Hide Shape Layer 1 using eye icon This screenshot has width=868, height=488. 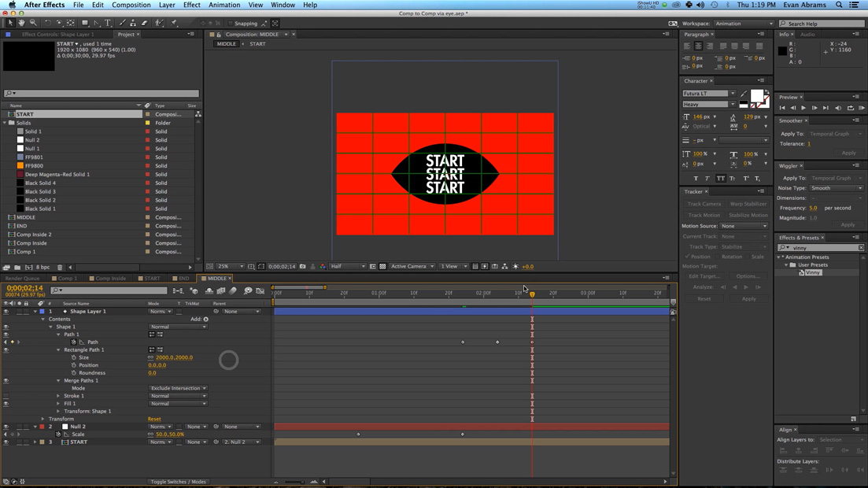[x=6, y=312]
